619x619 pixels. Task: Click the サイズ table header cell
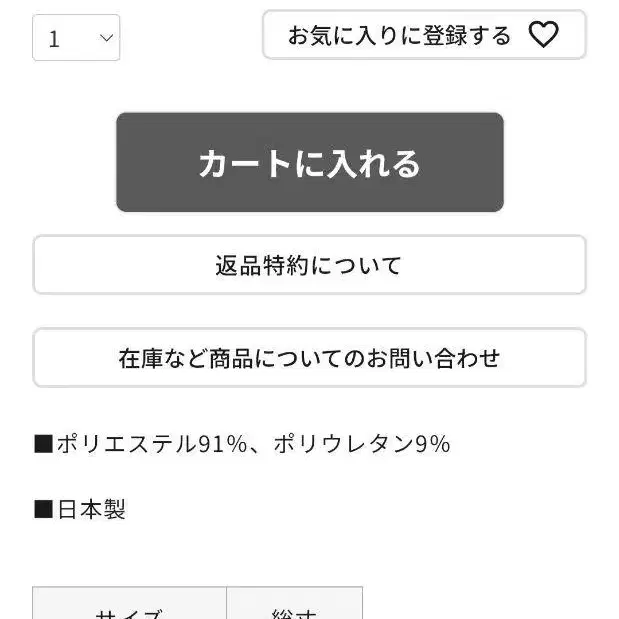129,603
